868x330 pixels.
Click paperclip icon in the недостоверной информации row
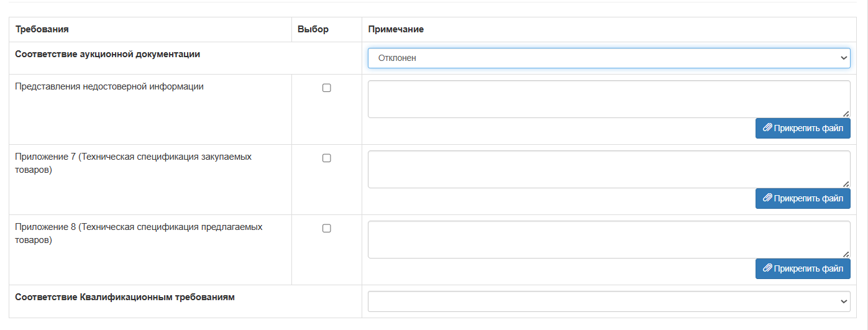768,129
